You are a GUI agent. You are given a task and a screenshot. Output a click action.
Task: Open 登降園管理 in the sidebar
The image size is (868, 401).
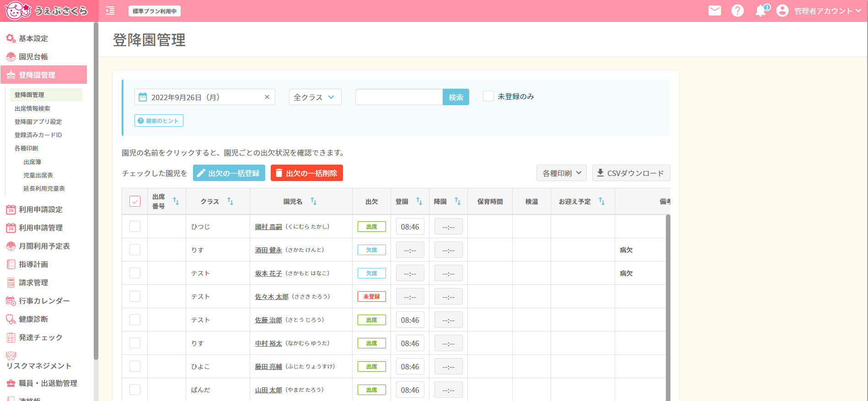[x=44, y=75]
